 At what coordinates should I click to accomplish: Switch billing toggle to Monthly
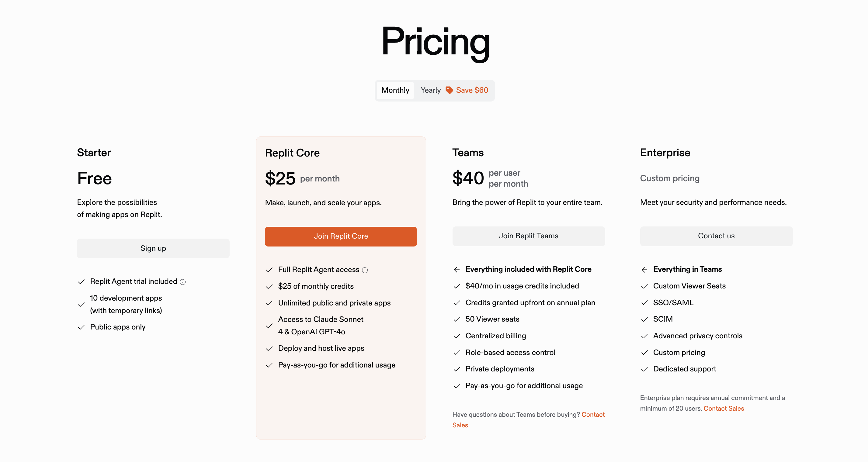coord(395,90)
